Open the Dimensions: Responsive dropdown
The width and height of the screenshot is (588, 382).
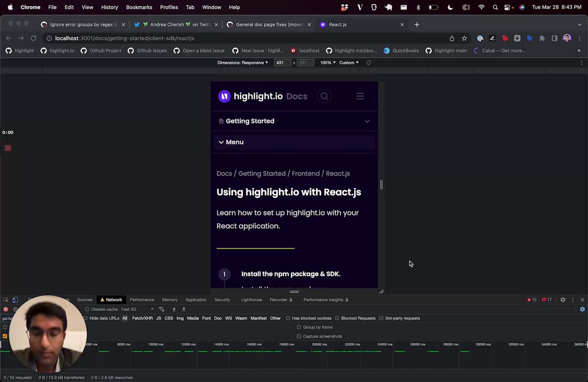(x=243, y=63)
